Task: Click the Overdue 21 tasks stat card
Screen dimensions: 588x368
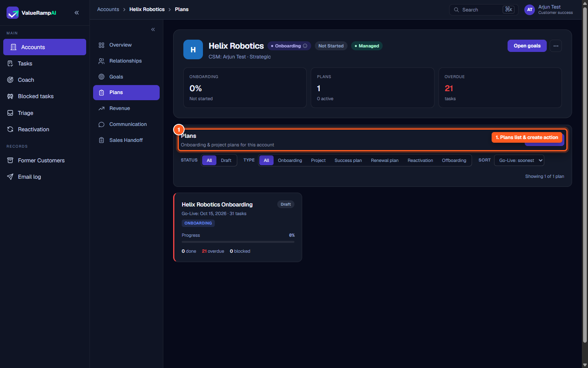Action: coord(500,88)
